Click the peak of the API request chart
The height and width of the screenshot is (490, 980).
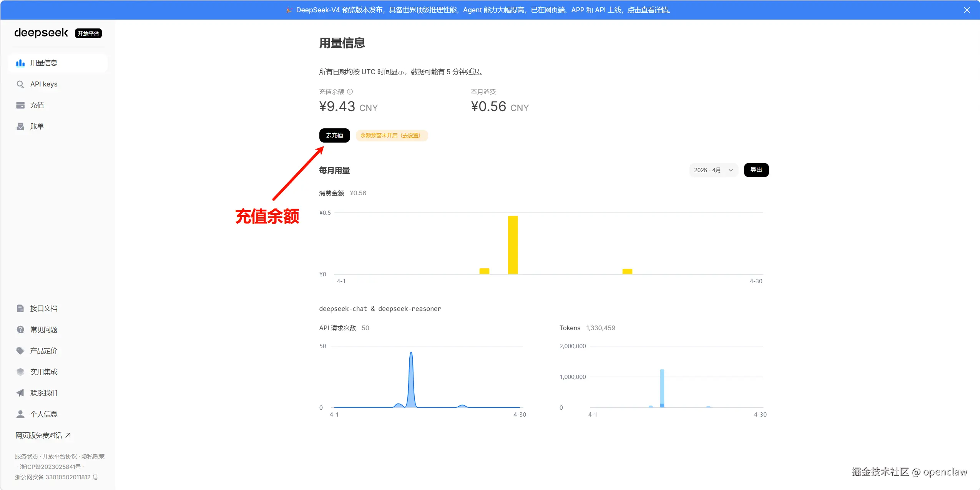[x=411, y=353]
